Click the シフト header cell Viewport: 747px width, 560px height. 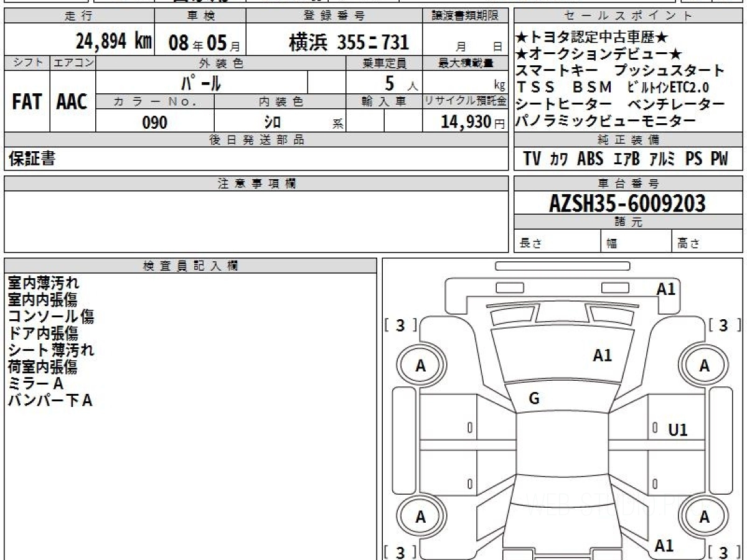coord(27,63)
